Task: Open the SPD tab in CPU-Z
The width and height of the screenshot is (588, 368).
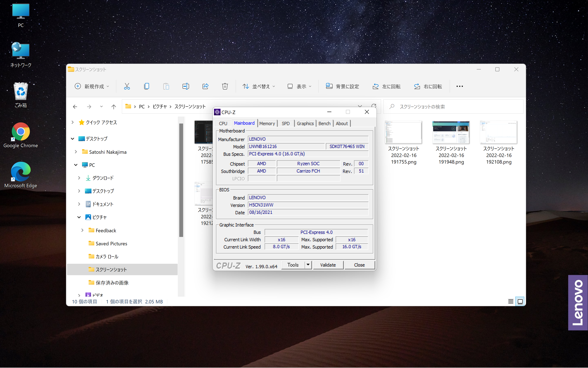Action: 286,123
